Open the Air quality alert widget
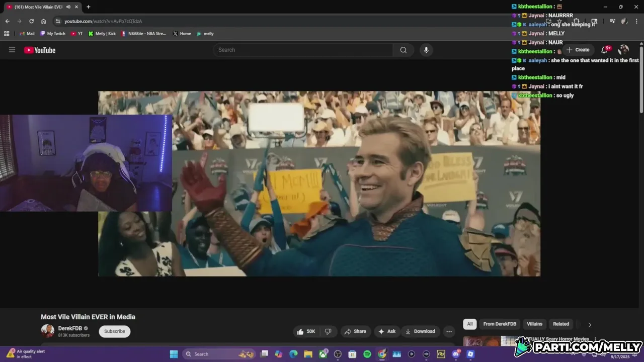The height and width of the screenshot is (362, 644). point(26,354)
